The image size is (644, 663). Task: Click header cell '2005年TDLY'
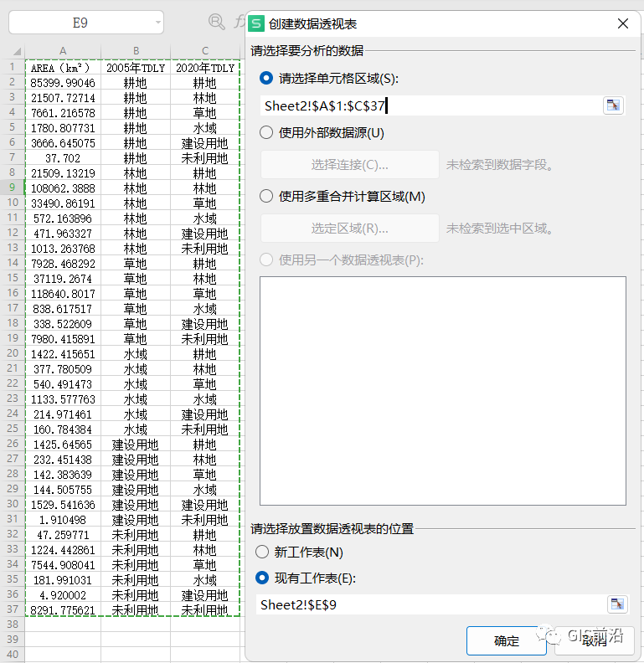[x=136, y=68]
